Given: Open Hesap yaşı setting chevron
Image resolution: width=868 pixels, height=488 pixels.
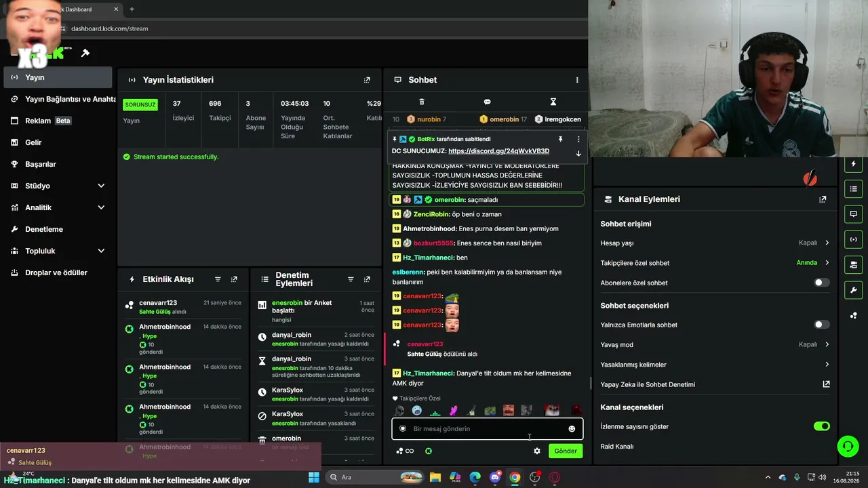Looking at the screenshot, I should pos(827,243).
